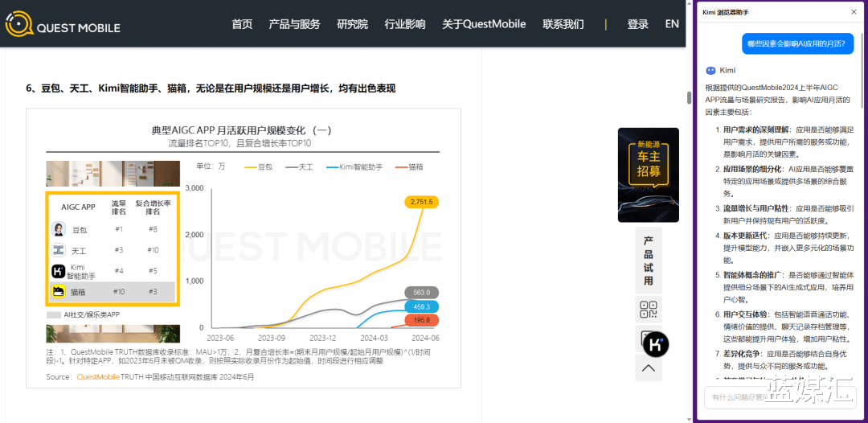Click the 195.8 data label

click(x=422, y=320)
